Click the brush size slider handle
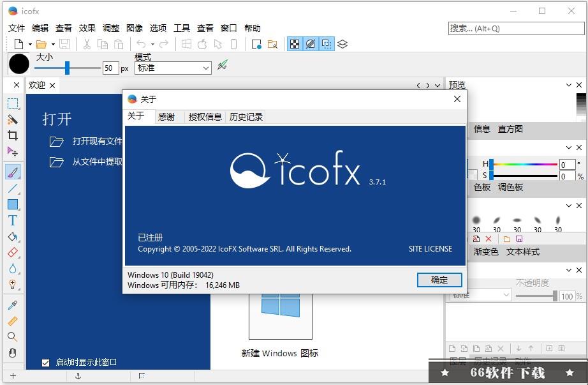588x385 pixels. (67, 68)
